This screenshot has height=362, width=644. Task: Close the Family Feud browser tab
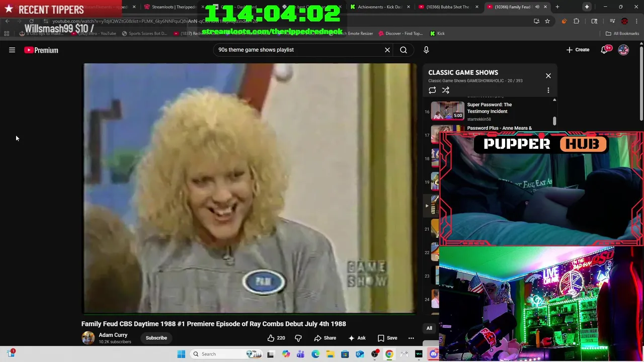pos(545,7)
